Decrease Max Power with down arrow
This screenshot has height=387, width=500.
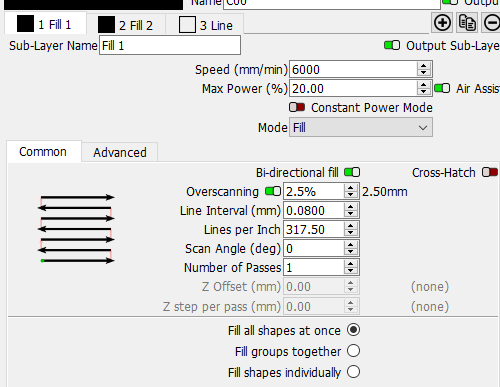pos(423,92)
